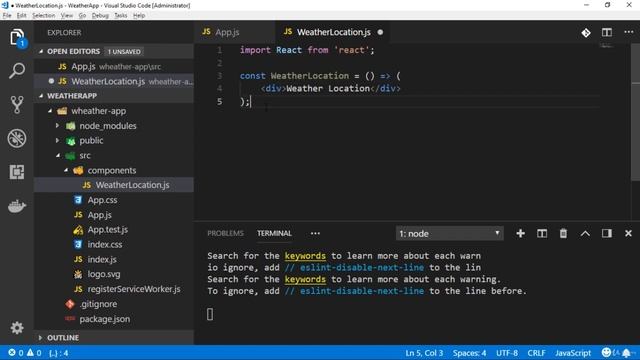Open App.js in Open Editors list
Screen dimensions: 640x360
point(114,67)
